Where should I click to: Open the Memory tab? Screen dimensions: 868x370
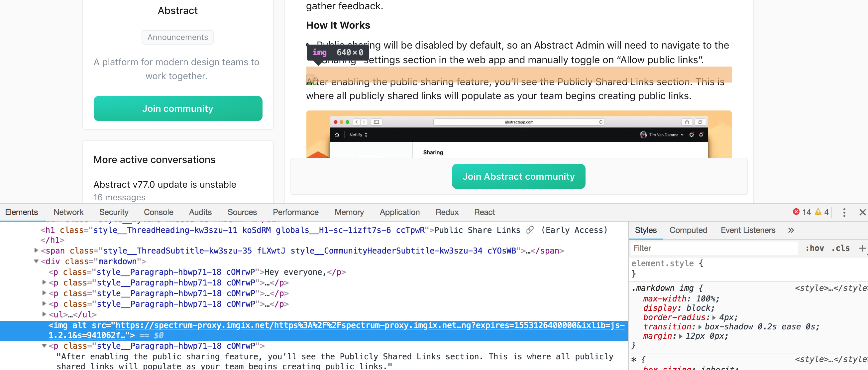349,212
